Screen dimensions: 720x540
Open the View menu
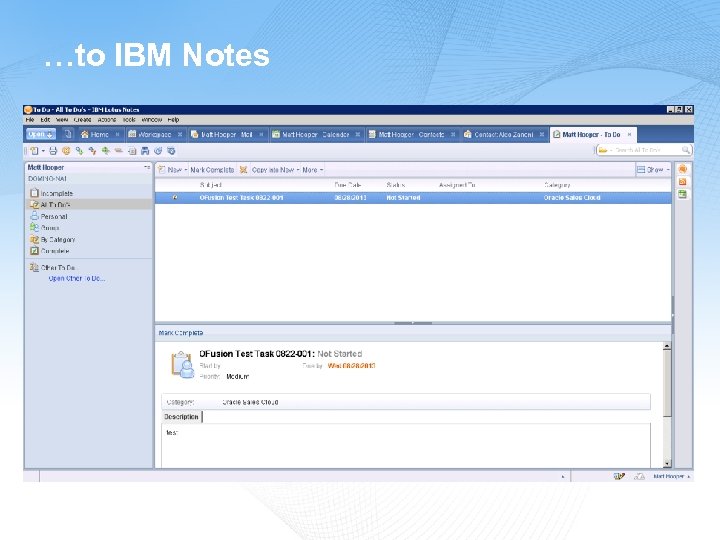62,119
